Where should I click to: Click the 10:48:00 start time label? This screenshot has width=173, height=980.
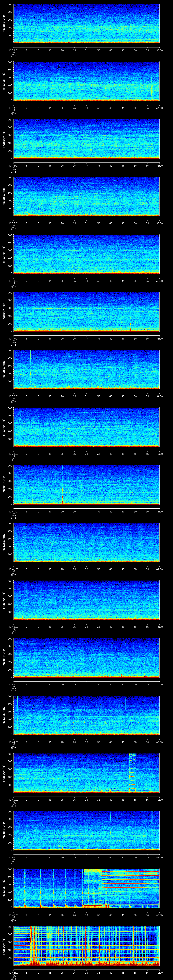[x=13, y=972]
